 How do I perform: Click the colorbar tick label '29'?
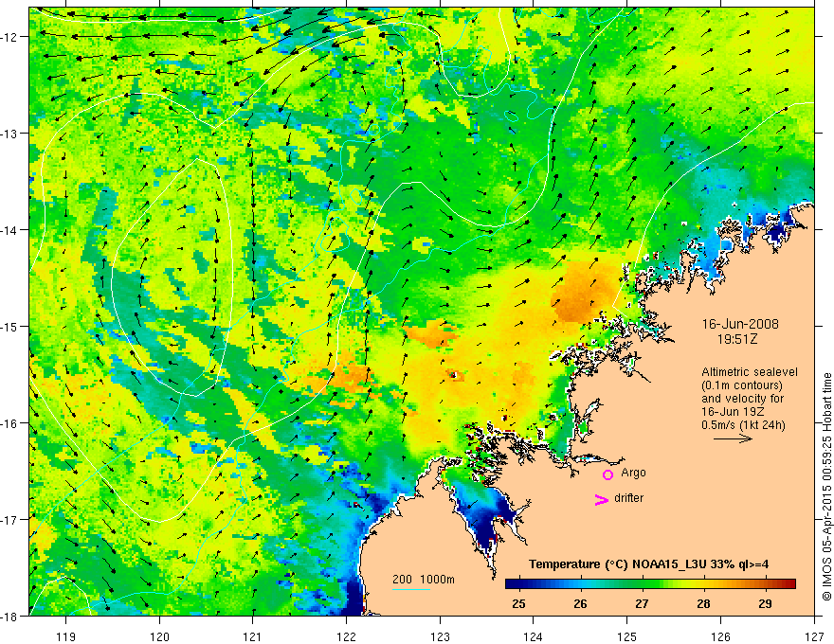tap(766, 603)
